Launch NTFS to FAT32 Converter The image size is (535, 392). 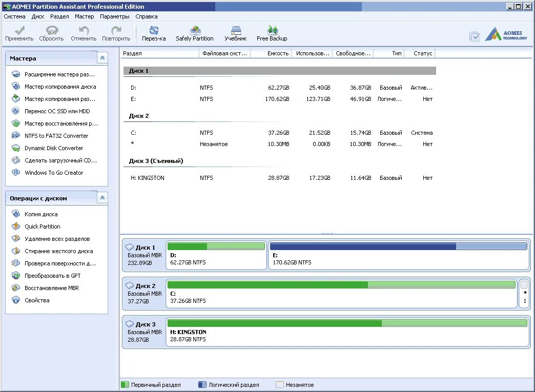(50, 136)
